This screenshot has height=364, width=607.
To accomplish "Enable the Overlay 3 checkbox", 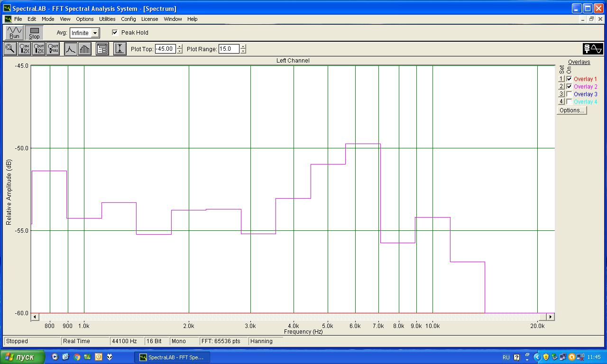I will point(569,94).
